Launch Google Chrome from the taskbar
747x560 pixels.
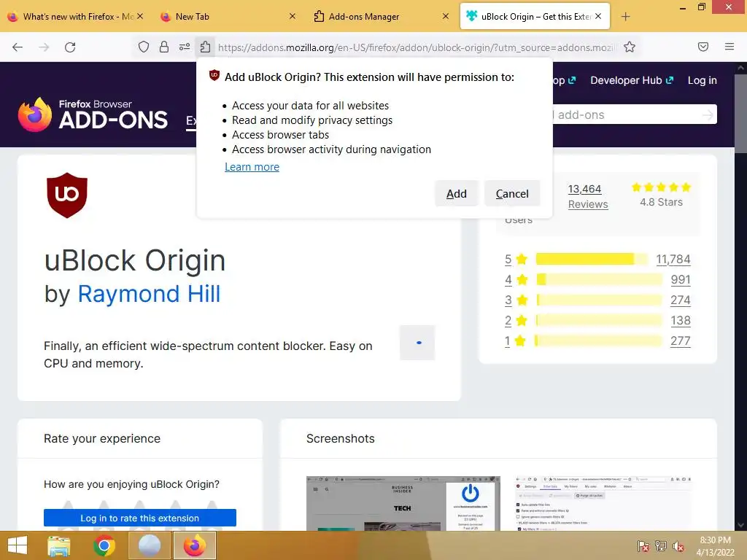point(104,545)
